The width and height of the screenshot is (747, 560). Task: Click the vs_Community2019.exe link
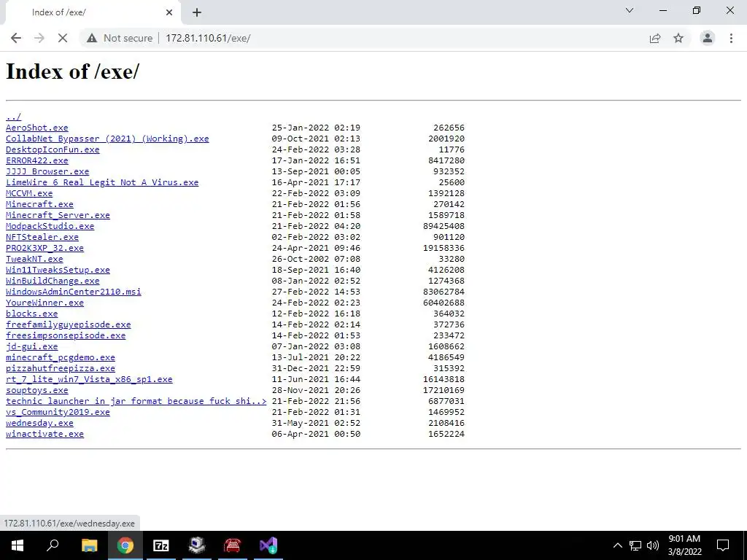[58, 413]
